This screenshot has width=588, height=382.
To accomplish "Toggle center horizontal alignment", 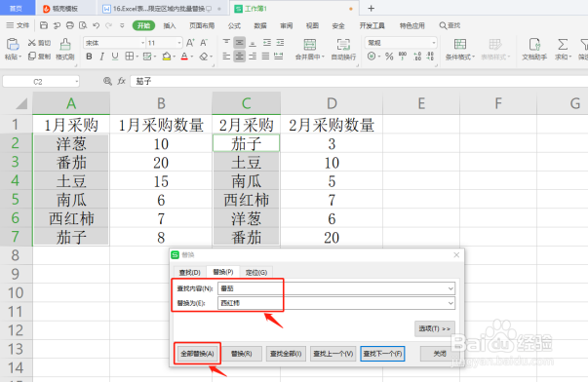I will (x=239, y=57).
